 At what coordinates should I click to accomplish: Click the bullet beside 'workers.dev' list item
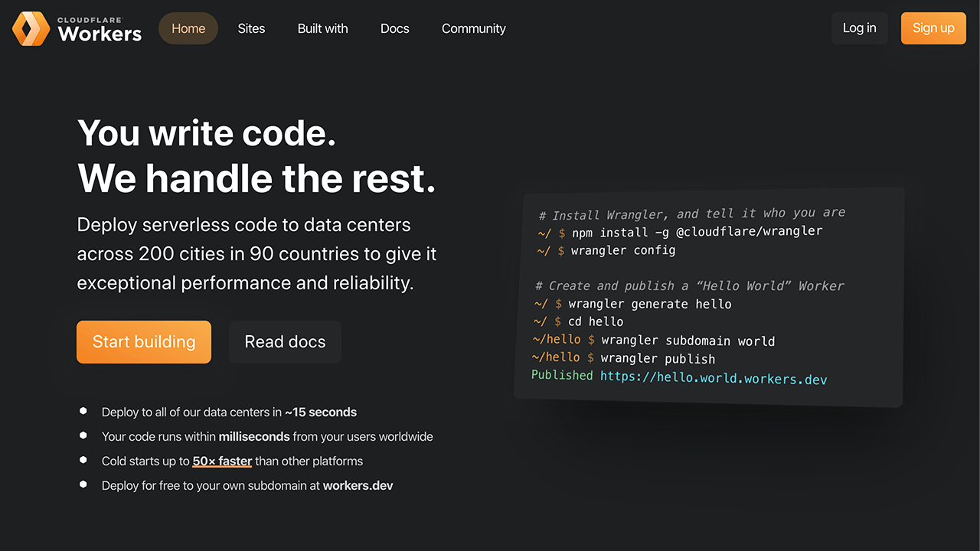coord(83,484)
